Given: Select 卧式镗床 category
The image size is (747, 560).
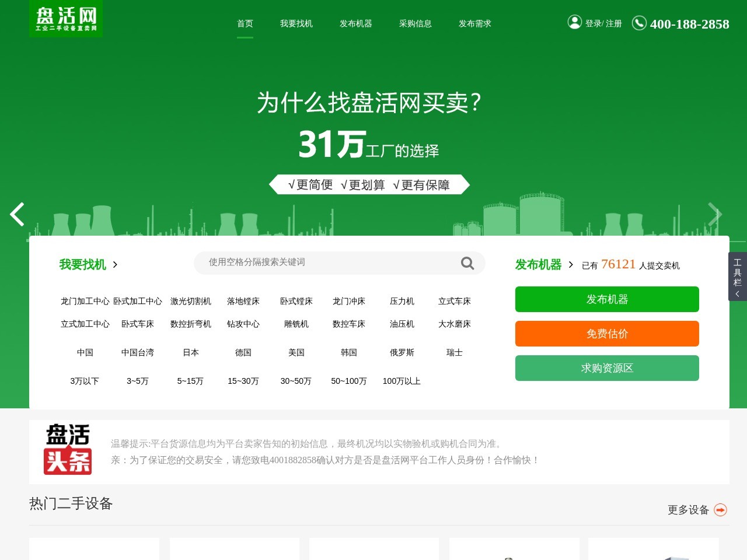Looking at the screenshot, I should [296, 302].
